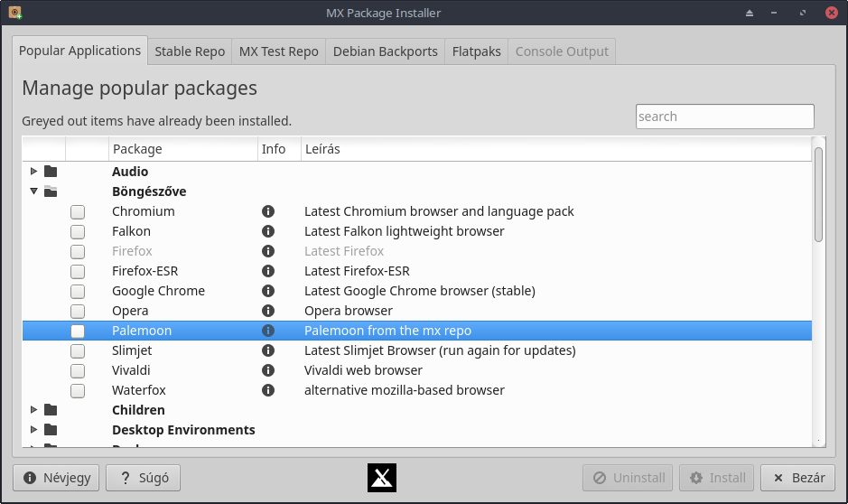Click the Info column header
Screen dimensions: 848x504
click(x=279, y=149)
